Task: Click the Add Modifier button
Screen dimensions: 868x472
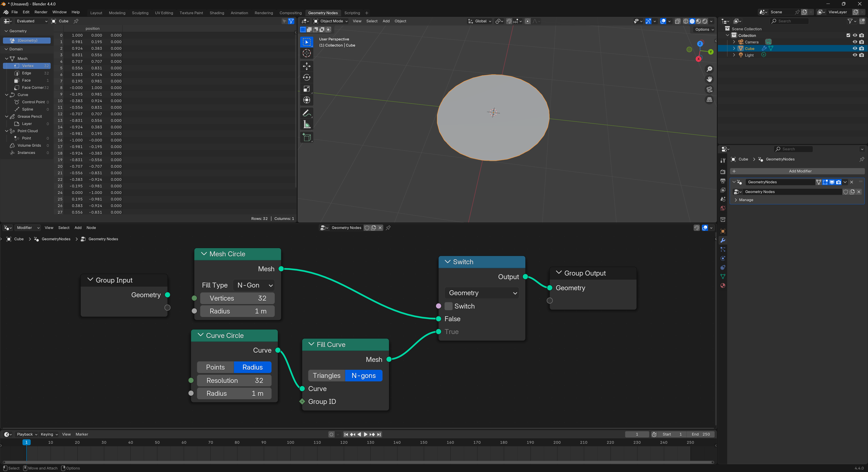Action: click(x=800, y=171)
